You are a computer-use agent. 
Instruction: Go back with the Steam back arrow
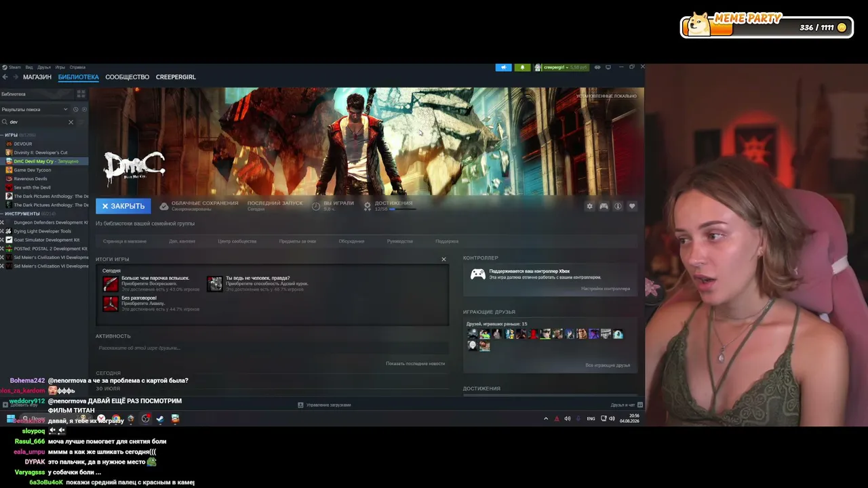(x=5, y=77)
